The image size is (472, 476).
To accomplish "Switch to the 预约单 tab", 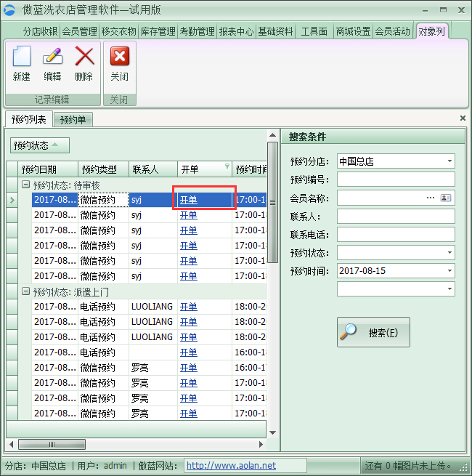I will point(73,120).
